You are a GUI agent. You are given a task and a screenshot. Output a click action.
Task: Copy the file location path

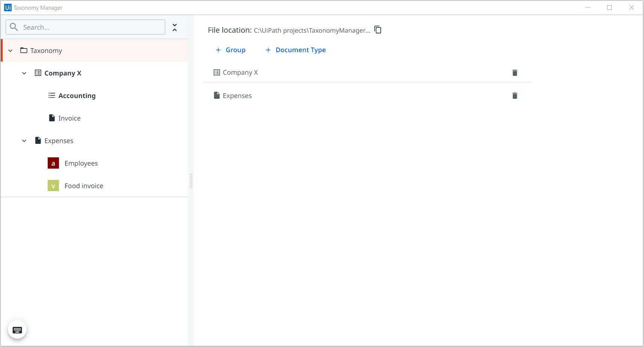pyautogui.click(x=378, y=30)
